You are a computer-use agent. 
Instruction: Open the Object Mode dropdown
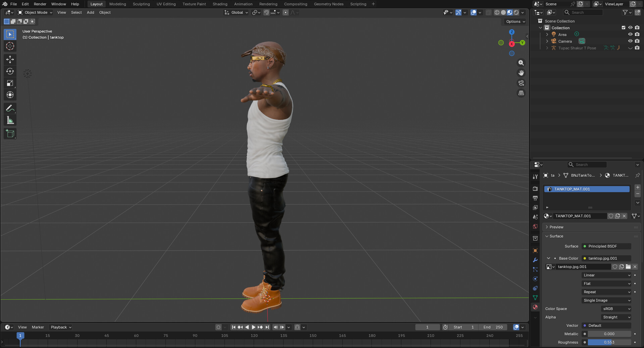click(x=35, y=12)
